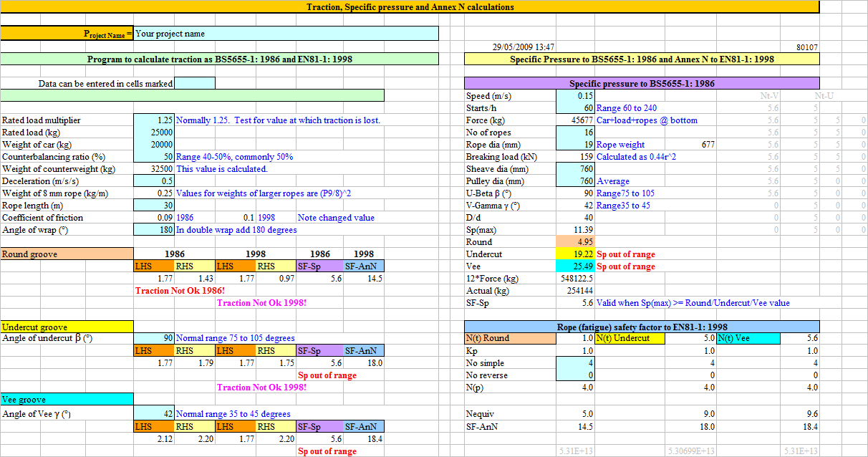The height and width of the screenshot is (457, 868).
Task: Click the counterbalancing ratio cell 50
Action: pyautogui.click(x=154, y=157)
